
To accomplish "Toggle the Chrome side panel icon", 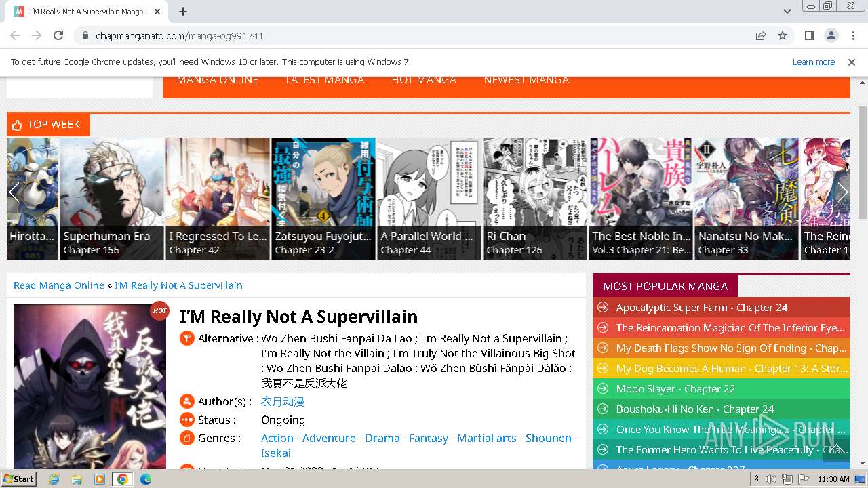I will (x=810, y=35).
